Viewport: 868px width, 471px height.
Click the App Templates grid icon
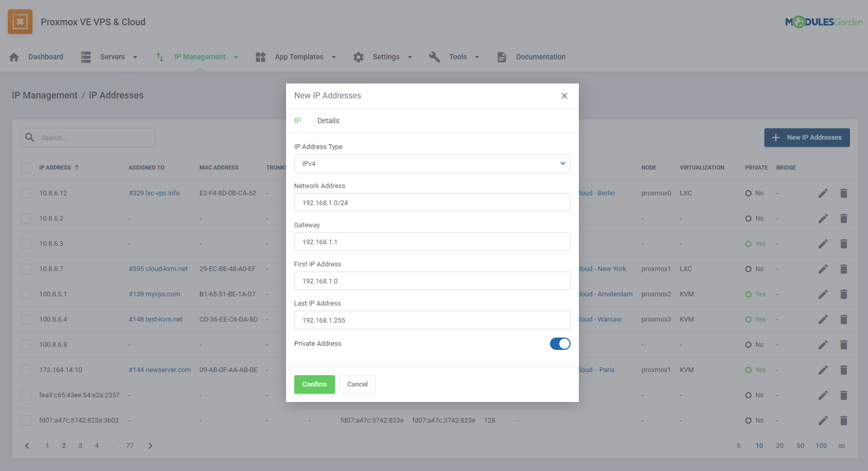pyautogui.click(x=260, y=57)
